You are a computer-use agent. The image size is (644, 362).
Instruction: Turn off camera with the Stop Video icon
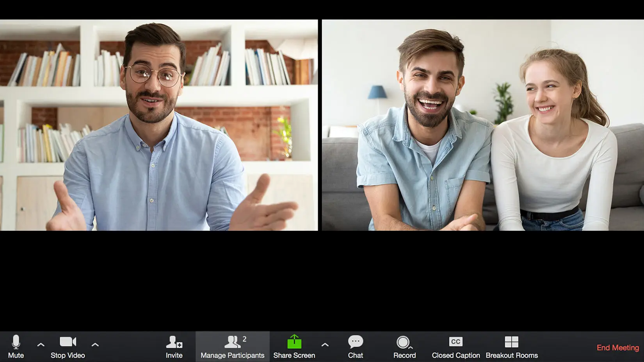click(x=68, y=342)
